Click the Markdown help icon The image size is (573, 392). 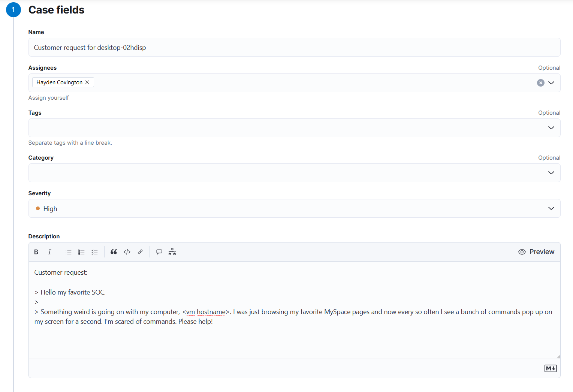coord(551,368)
